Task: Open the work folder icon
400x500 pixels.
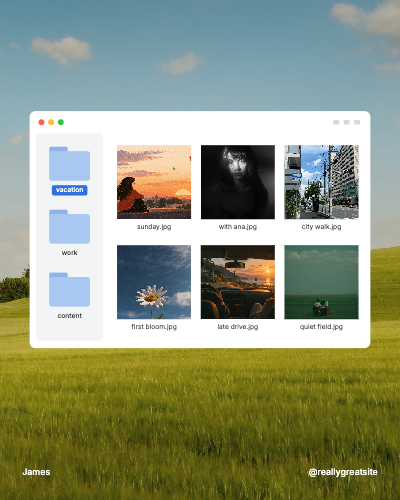Action: point(69,227)
